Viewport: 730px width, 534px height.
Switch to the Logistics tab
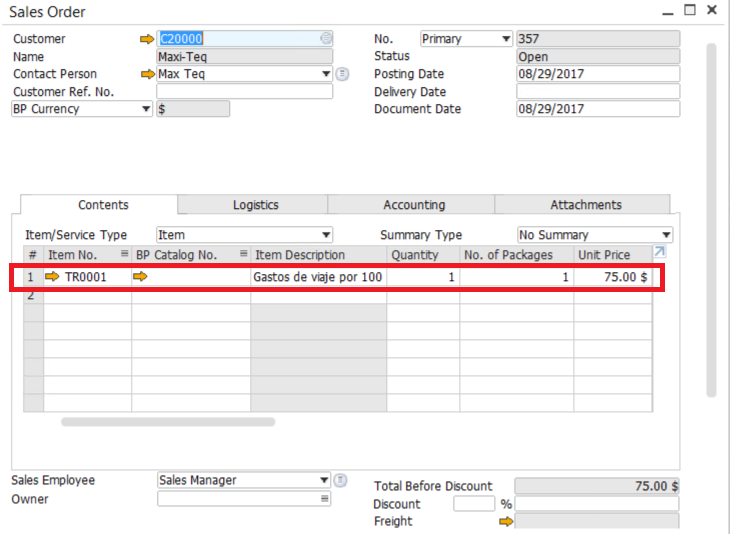tap(255, 205)
